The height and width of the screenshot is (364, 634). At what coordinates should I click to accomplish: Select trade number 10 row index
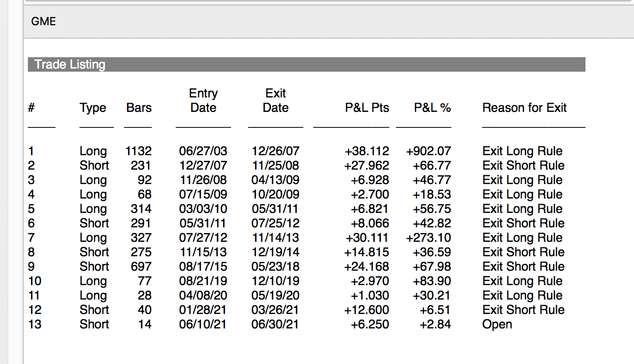pyautogui.click(x=35, y=281)
